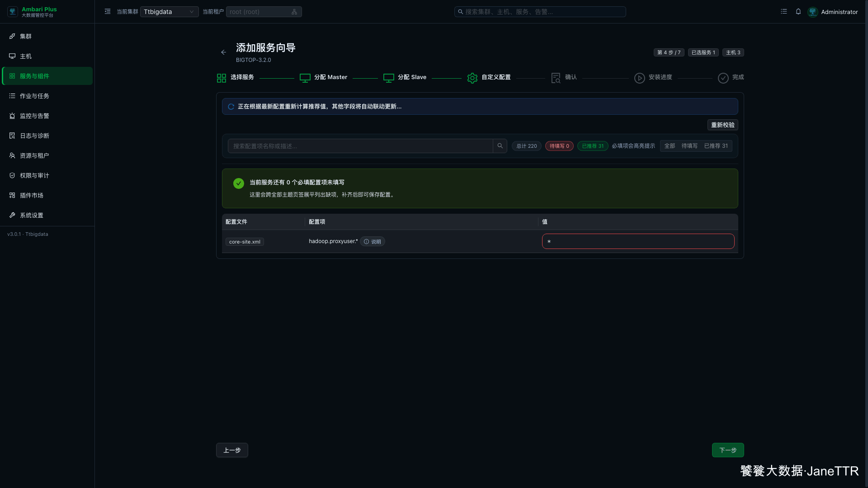Click the 安装进度 step label
Viewport: 868px width, 488px height.
(660, 77)
